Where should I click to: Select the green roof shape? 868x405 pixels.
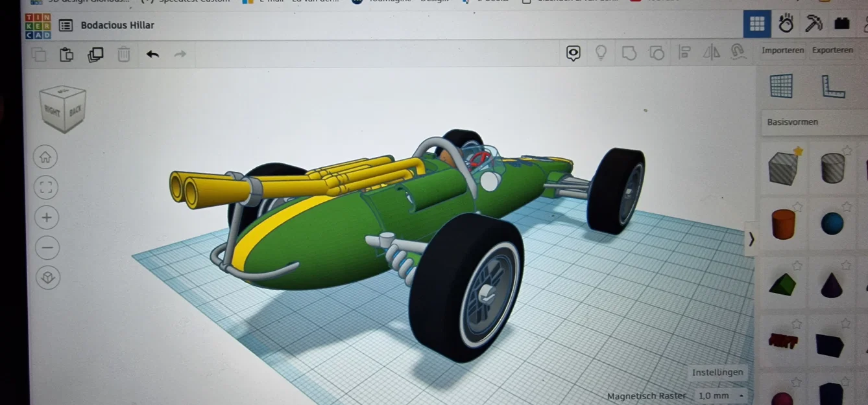(783, 284)
